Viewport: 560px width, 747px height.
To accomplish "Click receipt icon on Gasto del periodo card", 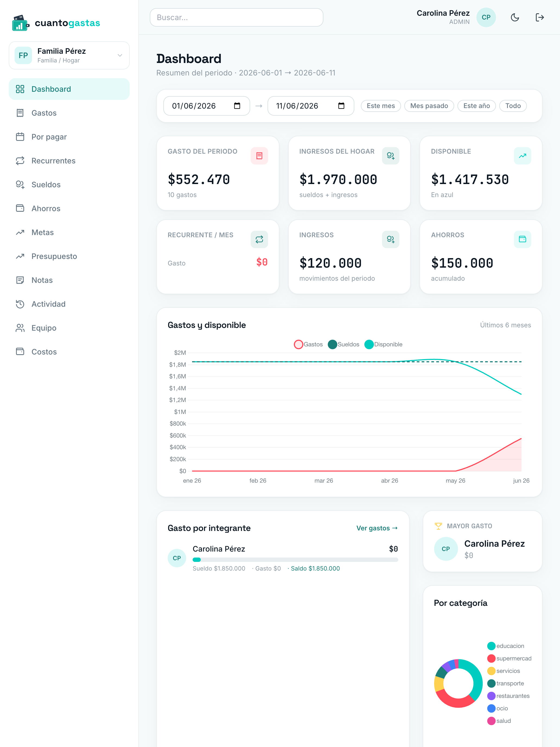I will [259, 156].
